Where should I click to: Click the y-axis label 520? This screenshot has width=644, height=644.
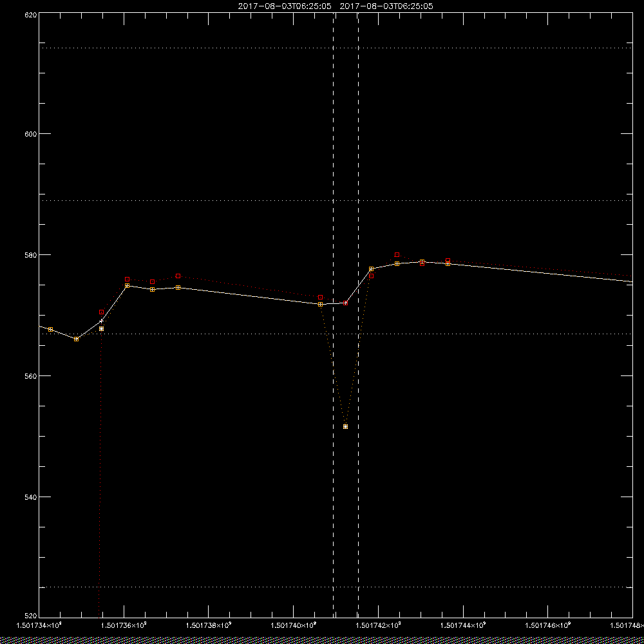31,616
